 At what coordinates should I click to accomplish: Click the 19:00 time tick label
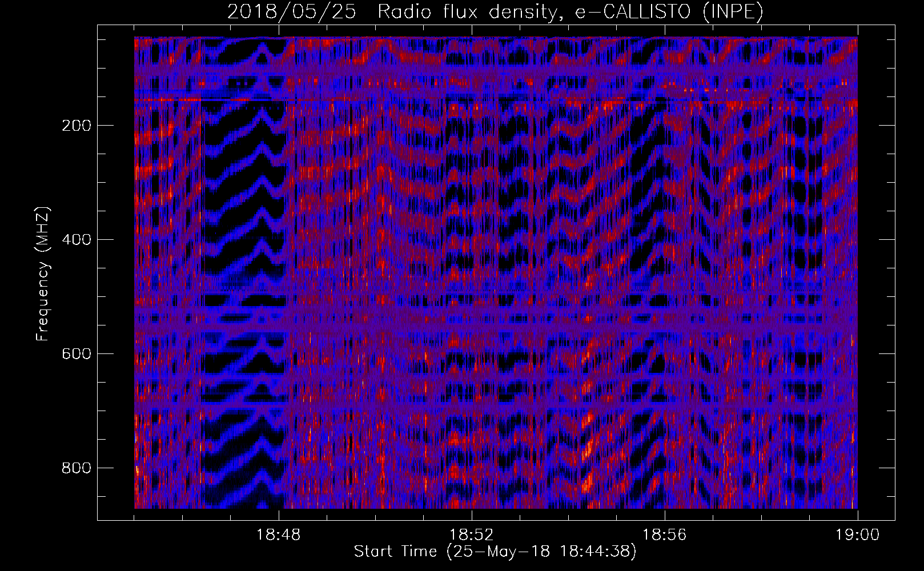coord(857,535)
